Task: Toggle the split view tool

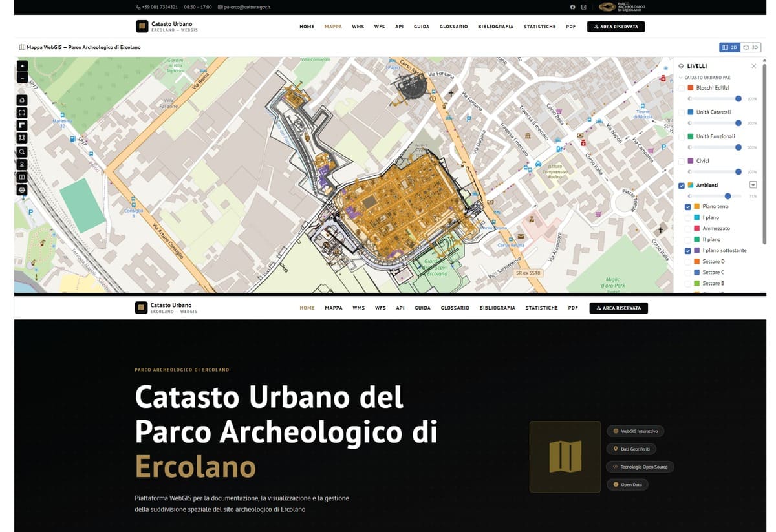Action: (x=22, y=176)
